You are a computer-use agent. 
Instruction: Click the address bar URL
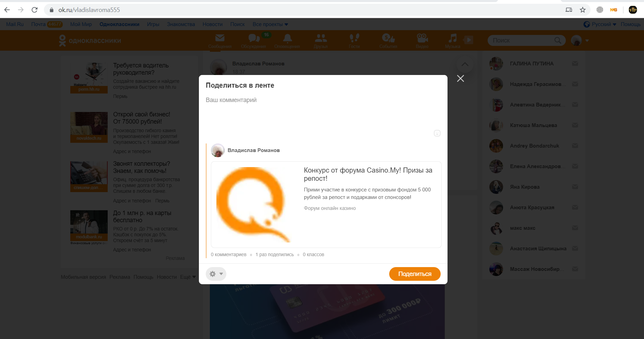click(x=89, y=10)
